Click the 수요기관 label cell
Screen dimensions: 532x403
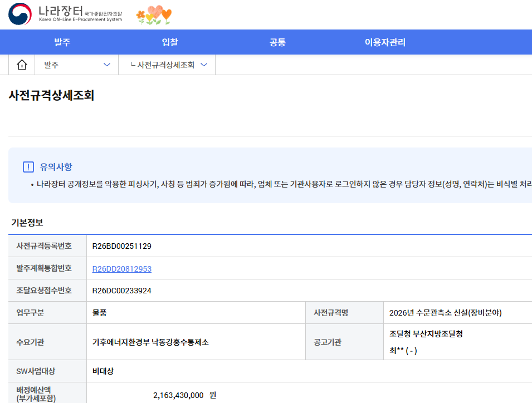coord(47,342)
